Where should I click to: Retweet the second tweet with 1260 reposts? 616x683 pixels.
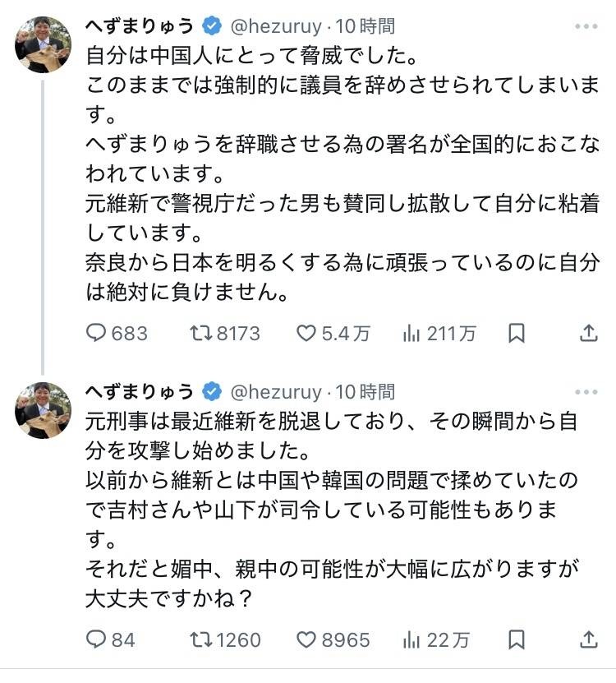(200, 639)
